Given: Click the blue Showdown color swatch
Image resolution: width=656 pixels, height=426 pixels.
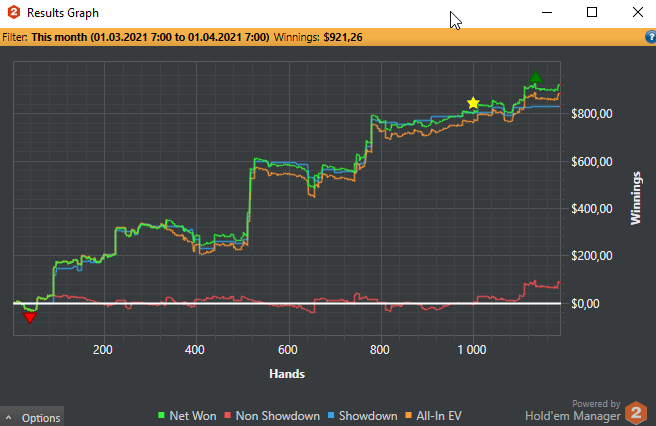Looking at the screenshot, I should (x=331, y=416).
